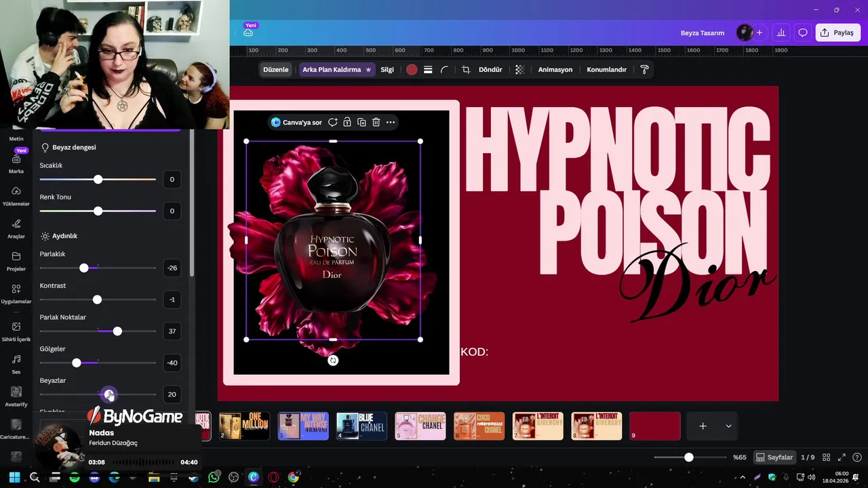Open the help question mark icon

click(x=857, y=457)
